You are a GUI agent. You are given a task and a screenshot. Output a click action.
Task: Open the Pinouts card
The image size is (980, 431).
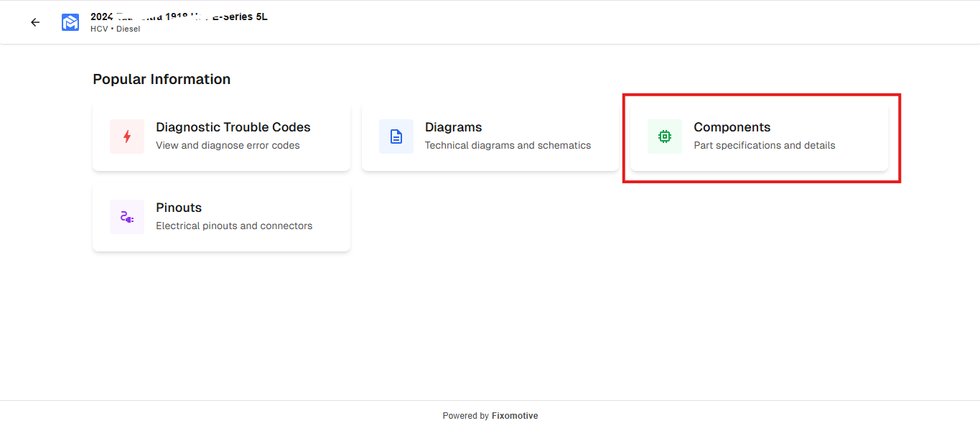221,216
